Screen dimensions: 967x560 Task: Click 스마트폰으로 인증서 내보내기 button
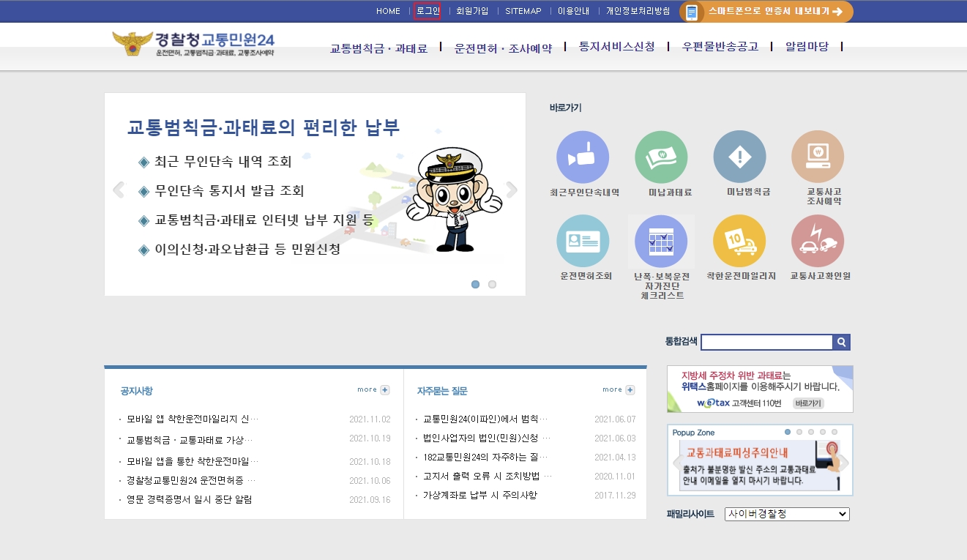(766, 12)
